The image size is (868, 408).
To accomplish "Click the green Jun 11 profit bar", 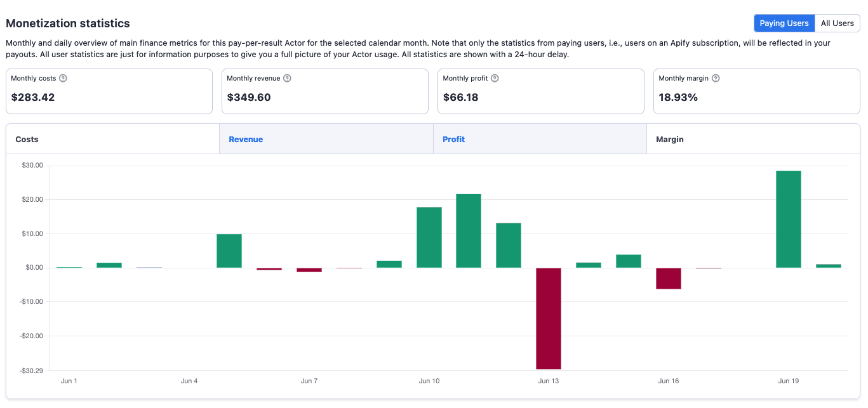I will (x=469, y=231).
